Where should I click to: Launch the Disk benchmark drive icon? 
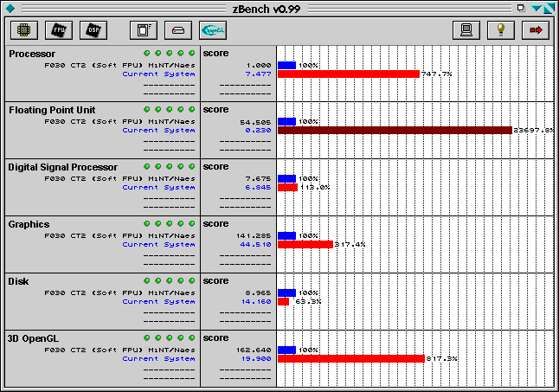point(178,29)
